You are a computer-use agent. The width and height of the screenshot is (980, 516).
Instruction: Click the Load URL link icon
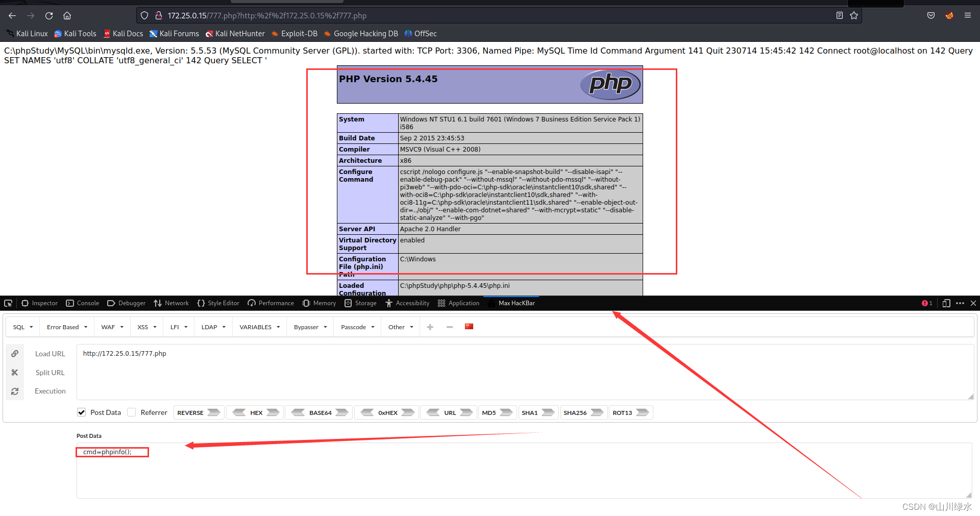point(15,354)
